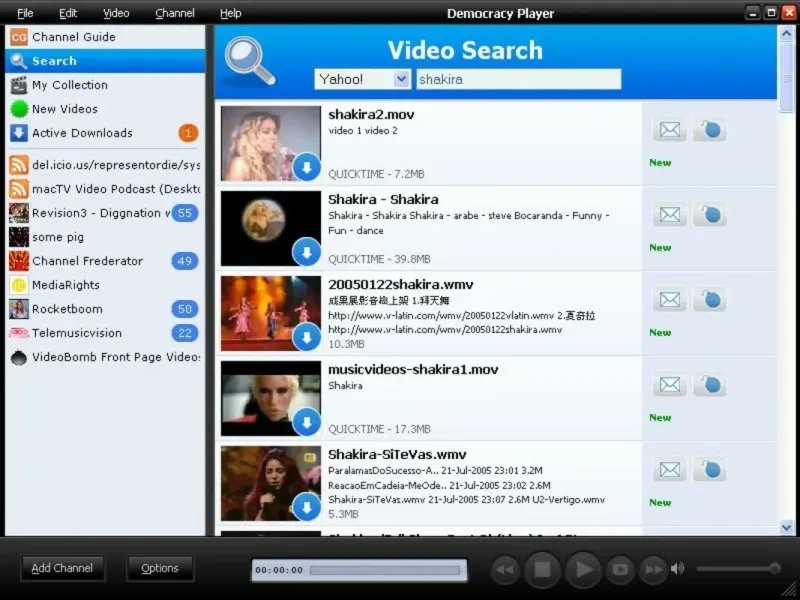Open the Video menu
The height and width of the screenshot is (600, 800).
[116, 13]
